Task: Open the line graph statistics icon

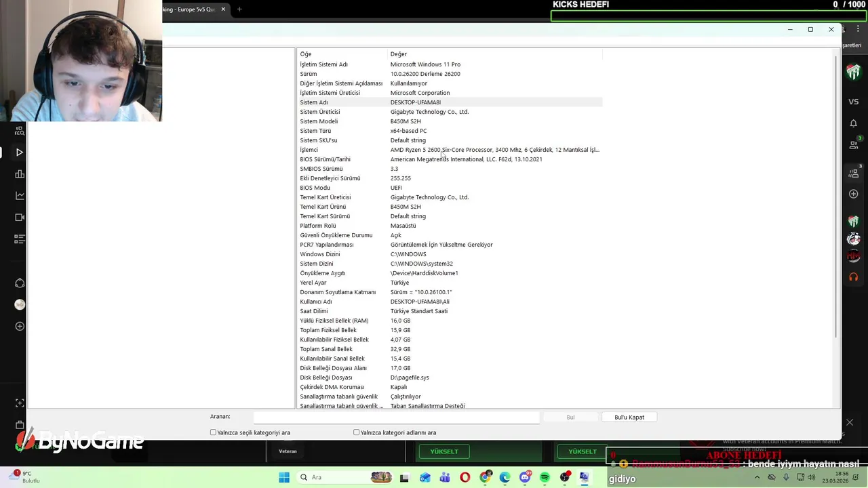Action: (20, 196)
